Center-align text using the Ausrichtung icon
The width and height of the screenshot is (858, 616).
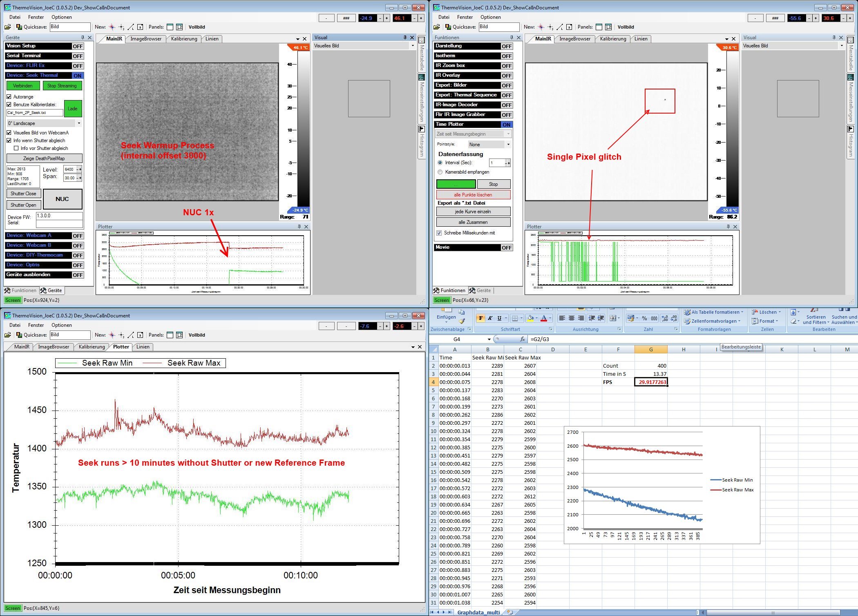[x=572, y=318]
